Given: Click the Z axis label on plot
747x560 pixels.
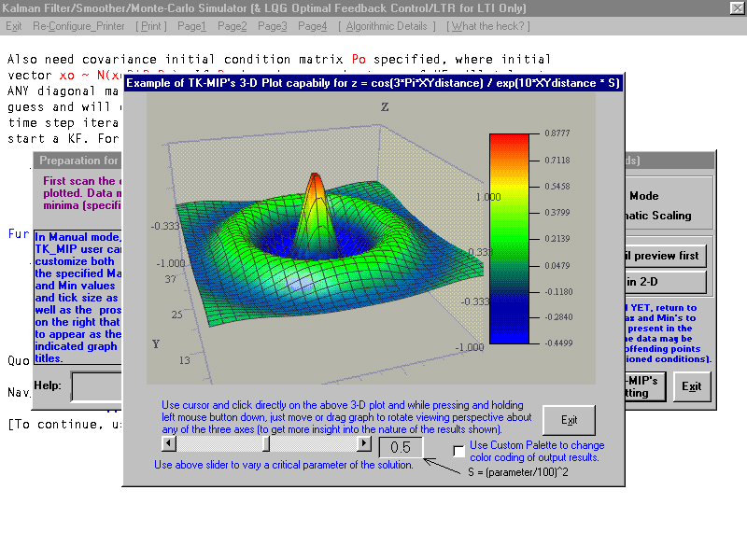Looking at the screenshot, I should [x=385, y=107].
